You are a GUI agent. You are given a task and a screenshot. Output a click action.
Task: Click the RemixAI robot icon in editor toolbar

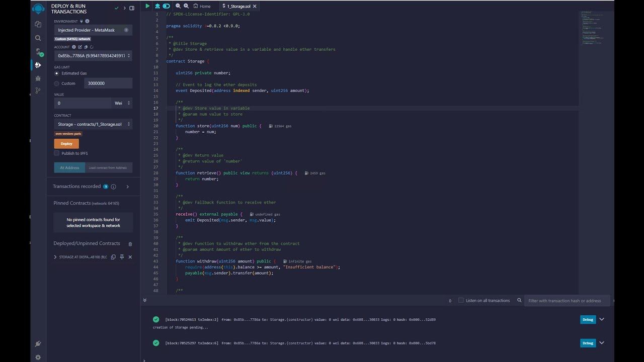(157, 6)
